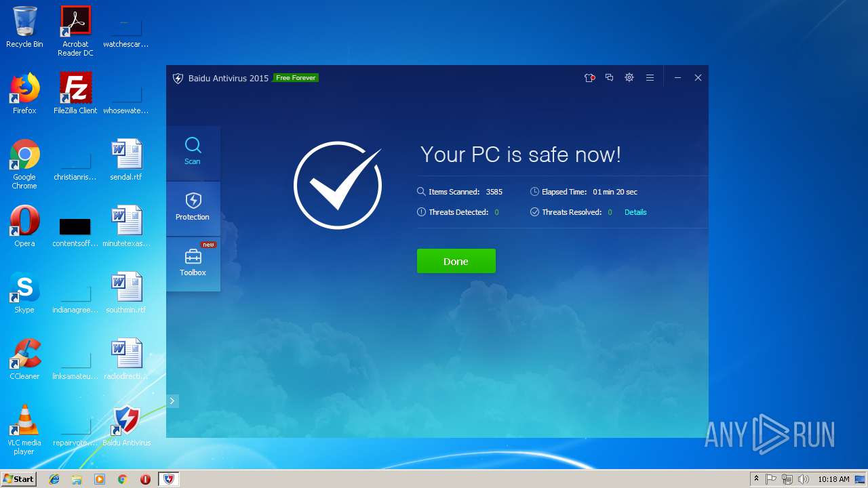The image size is (868, 488).
Task: Select the Baidu Antivirus desktop shortcut
Action: pos(126,426)
